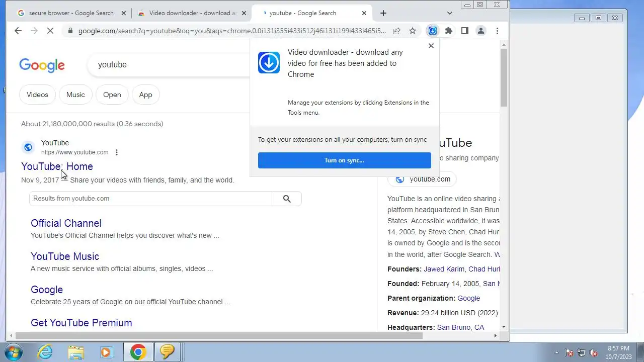Viewport: 644px width, 362px height.
Task: Open the Windows Start button
Action: tap(14, 352)
